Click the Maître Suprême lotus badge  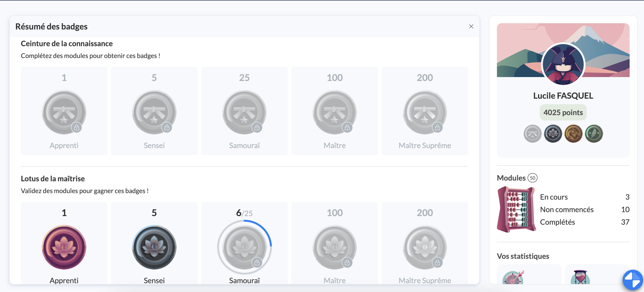pyautogui.click(x=425, y=247)
